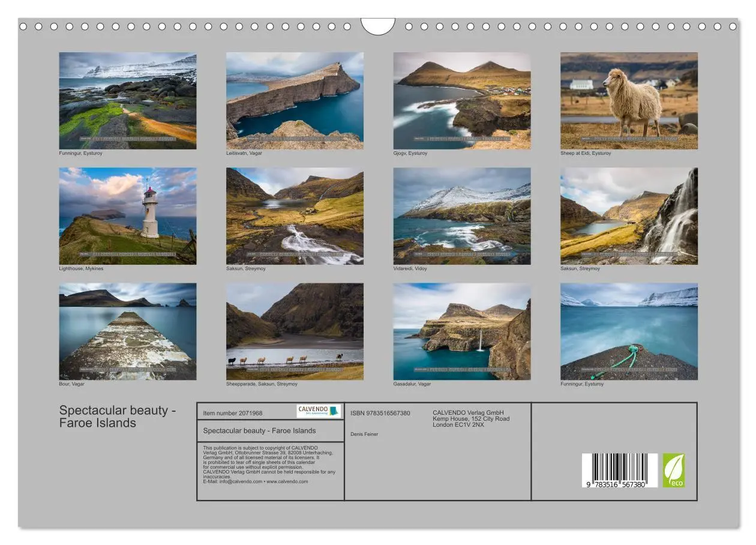Click the info@calvendo.com e-mail line
This screenshot has width=756, height=545.
point(256,481)
